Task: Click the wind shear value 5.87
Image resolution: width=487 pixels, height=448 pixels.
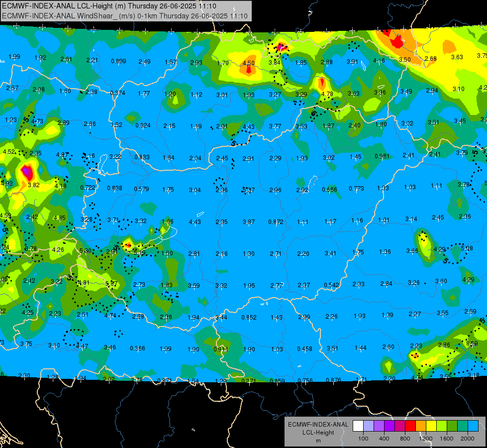Action: click(x=111, y=283)
